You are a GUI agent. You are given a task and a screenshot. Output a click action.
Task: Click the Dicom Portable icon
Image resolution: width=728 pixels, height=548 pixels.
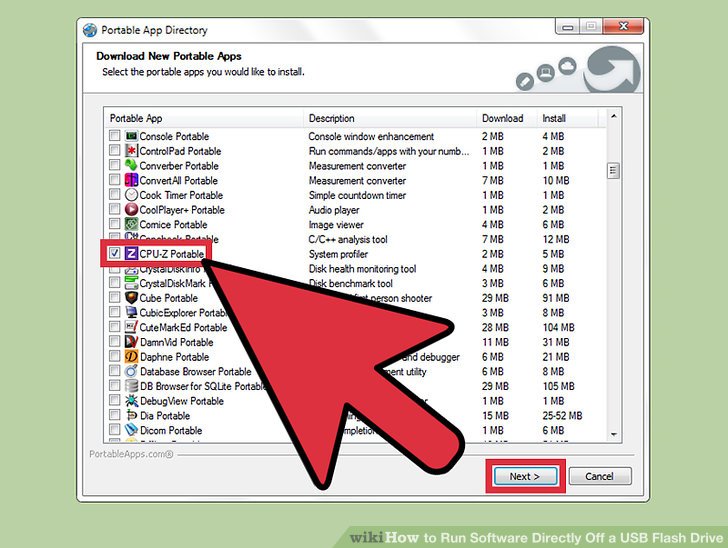coord(131,430)
